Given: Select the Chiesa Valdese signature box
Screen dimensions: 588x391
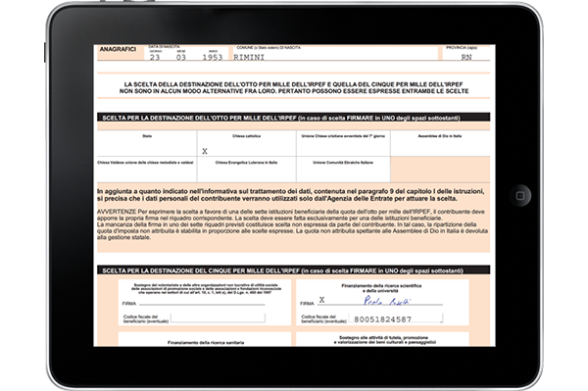Looking at the screenshot, I should [147, 170].
